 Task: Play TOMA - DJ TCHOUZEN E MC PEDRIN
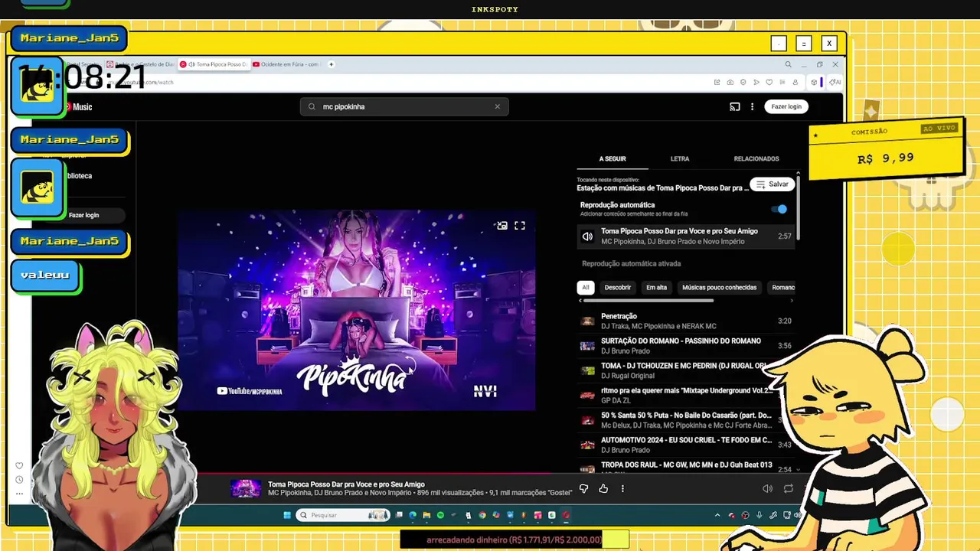click(686, 370)
